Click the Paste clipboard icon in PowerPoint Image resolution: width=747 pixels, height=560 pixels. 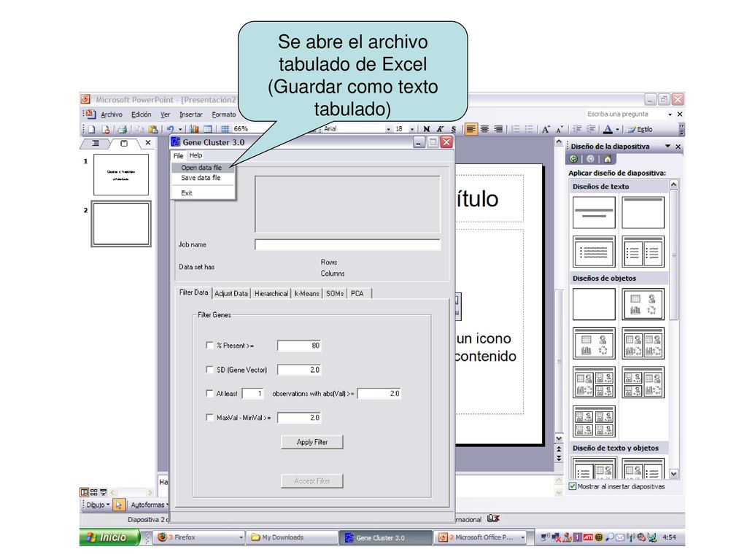[x=153, y=129]
